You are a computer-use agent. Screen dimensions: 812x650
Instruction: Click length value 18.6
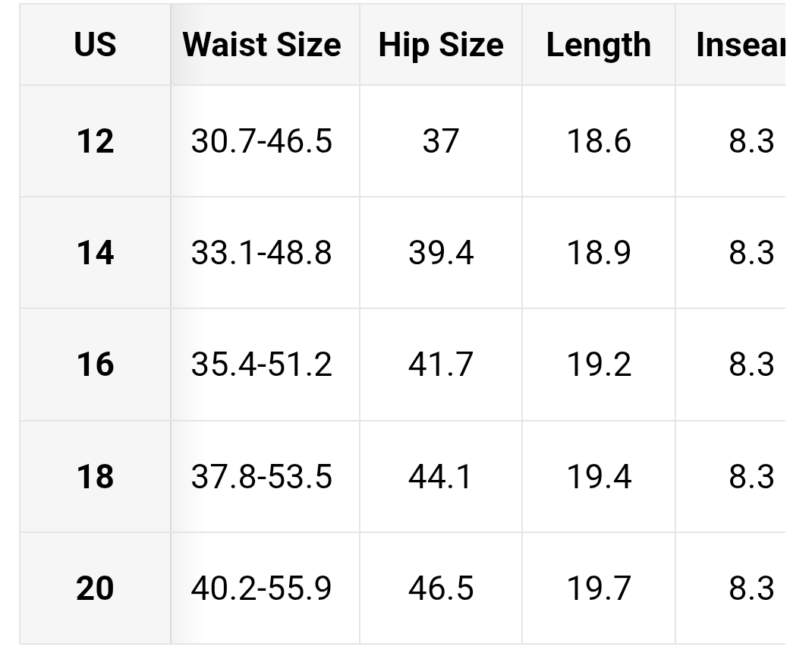(x=599, y=141)
